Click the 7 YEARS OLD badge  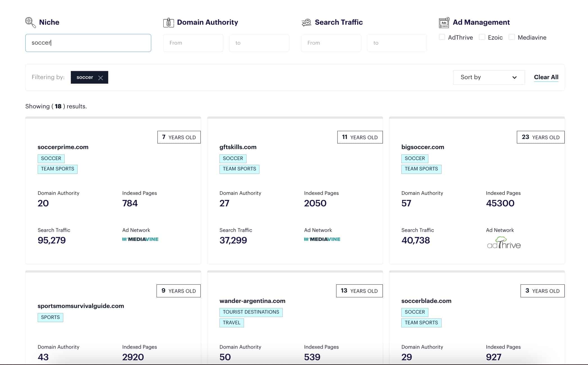click(x=179, y=137)
